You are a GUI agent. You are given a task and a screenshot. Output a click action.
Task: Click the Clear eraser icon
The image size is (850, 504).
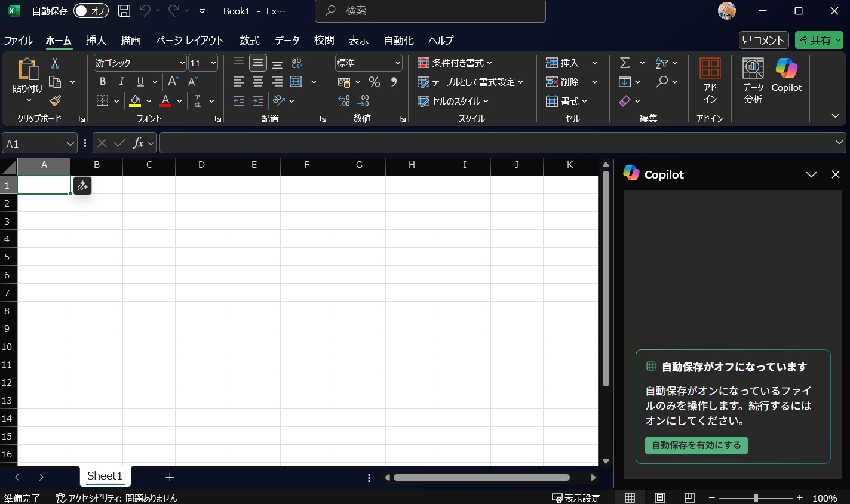pos(625,101)
